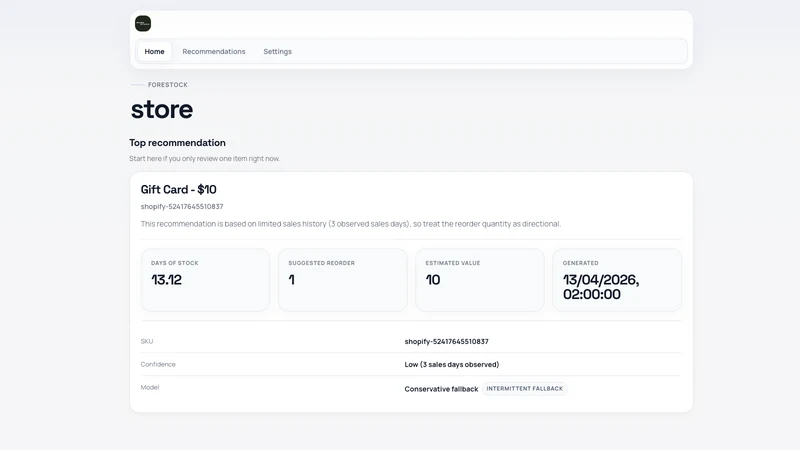The height and width of the screenshot is (450, 800).
Task: Click the Confidence row label
Action: click(158, 364)
